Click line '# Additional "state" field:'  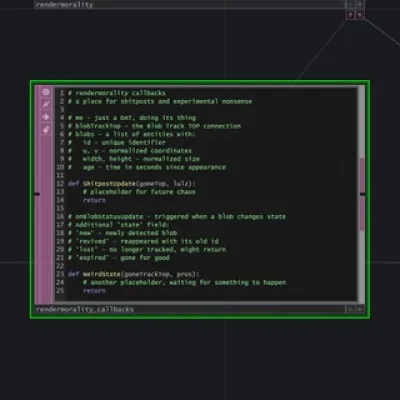click(118, 225)
